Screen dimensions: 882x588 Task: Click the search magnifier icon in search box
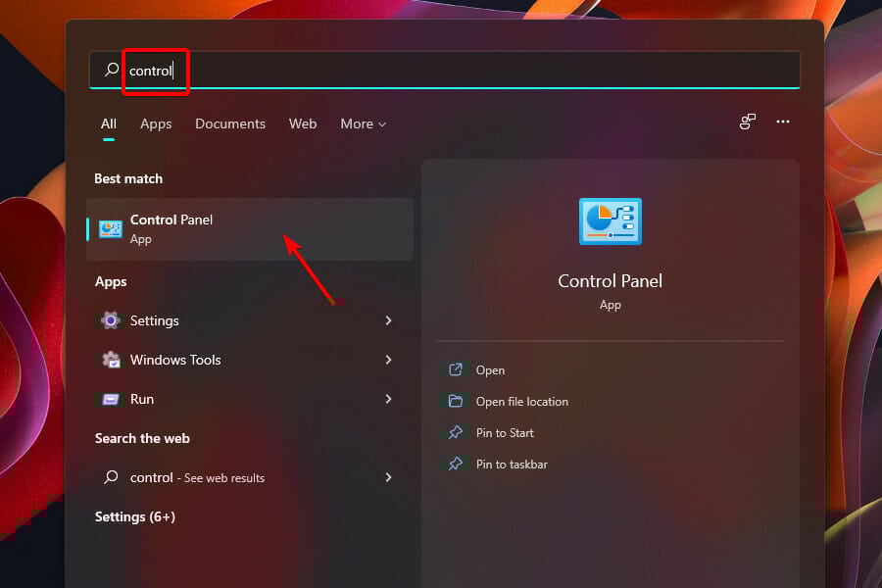pyautogui.click(x=111, y=70)
